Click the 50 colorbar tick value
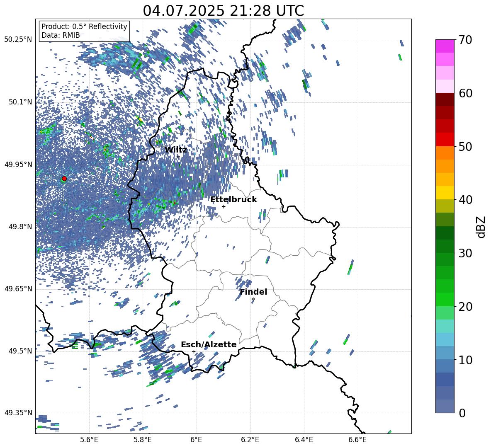 (x=465, y=146)
